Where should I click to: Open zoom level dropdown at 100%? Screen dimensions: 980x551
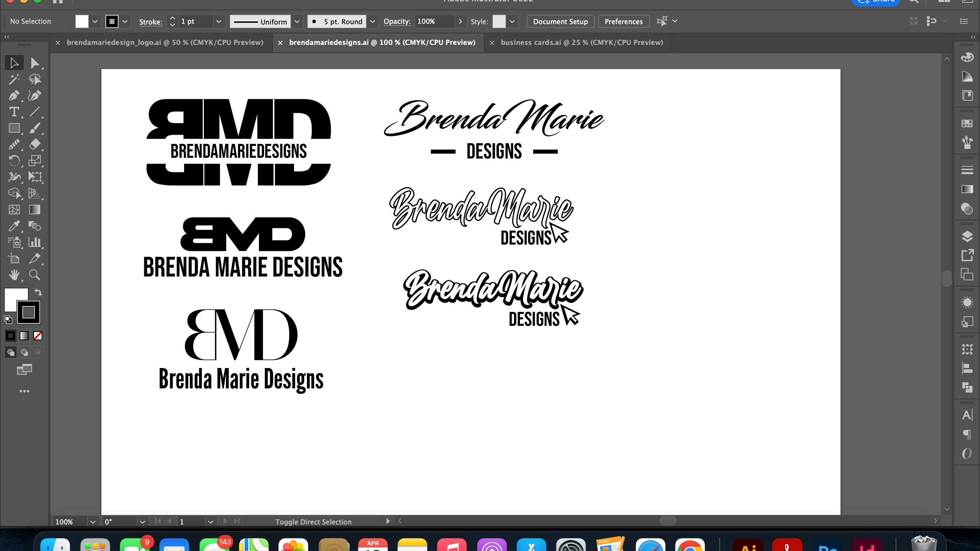tap(93, 522)
